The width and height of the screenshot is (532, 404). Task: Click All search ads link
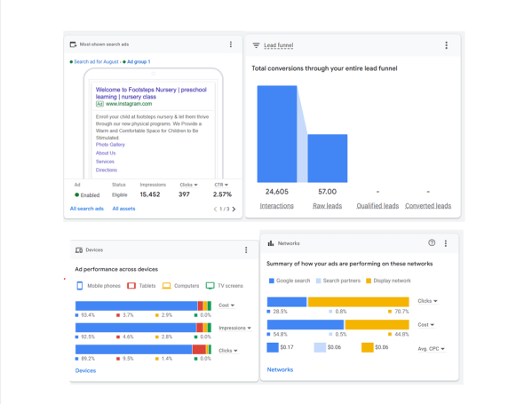[87, 209]
